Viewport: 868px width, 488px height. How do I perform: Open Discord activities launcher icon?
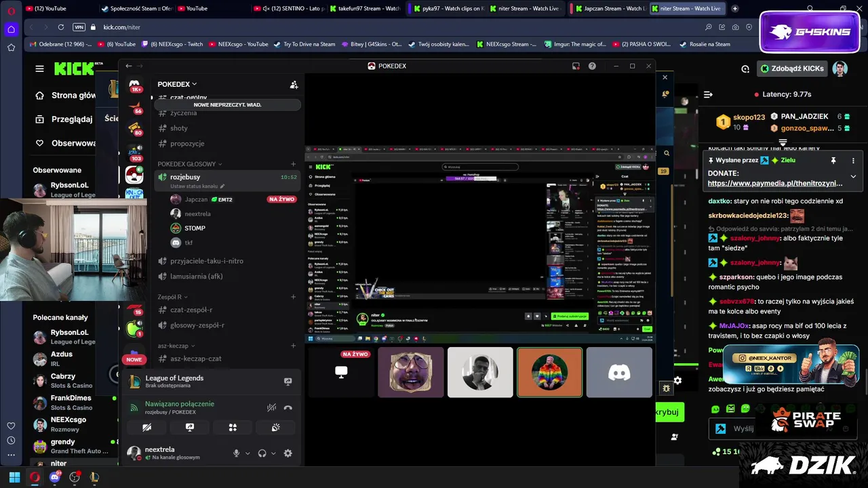233,428
